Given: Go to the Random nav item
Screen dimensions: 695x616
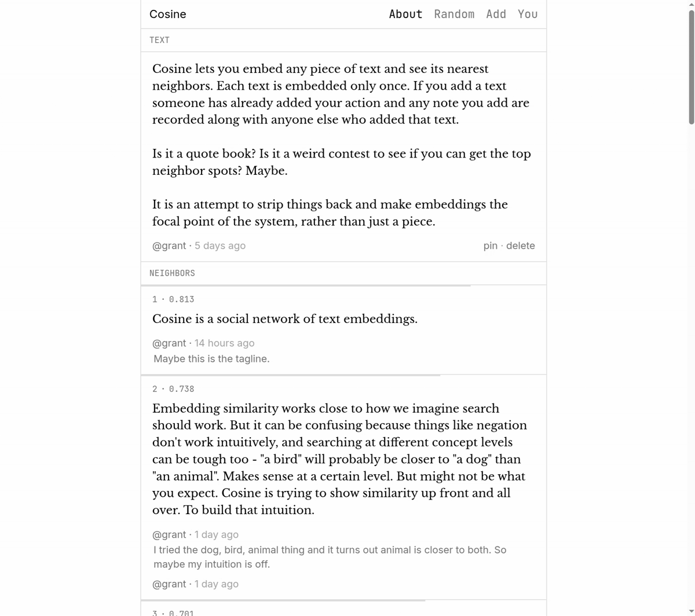Looking at the screenshot, I should [454, 14].
